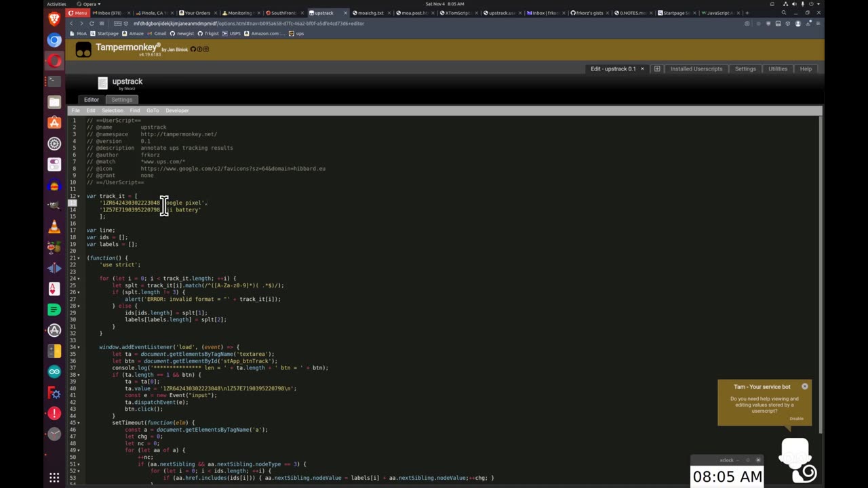Open the Tampermonkey Settings tab

coord(745,68)
